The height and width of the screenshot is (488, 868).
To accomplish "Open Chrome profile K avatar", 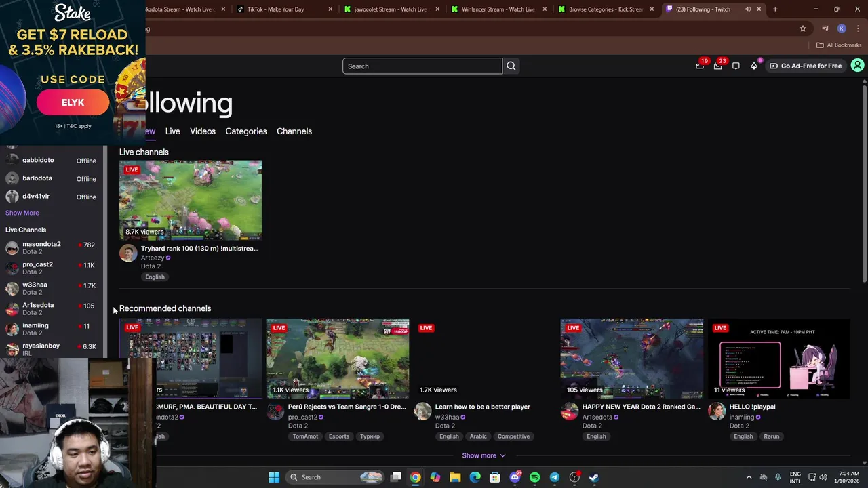I will (842, 28).
